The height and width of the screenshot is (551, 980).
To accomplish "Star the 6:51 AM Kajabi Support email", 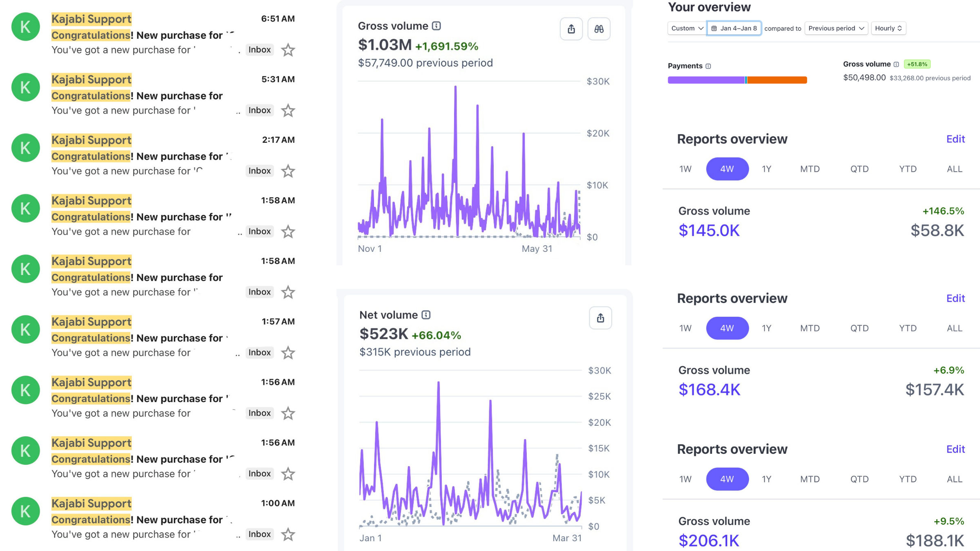I will (288, 50).
